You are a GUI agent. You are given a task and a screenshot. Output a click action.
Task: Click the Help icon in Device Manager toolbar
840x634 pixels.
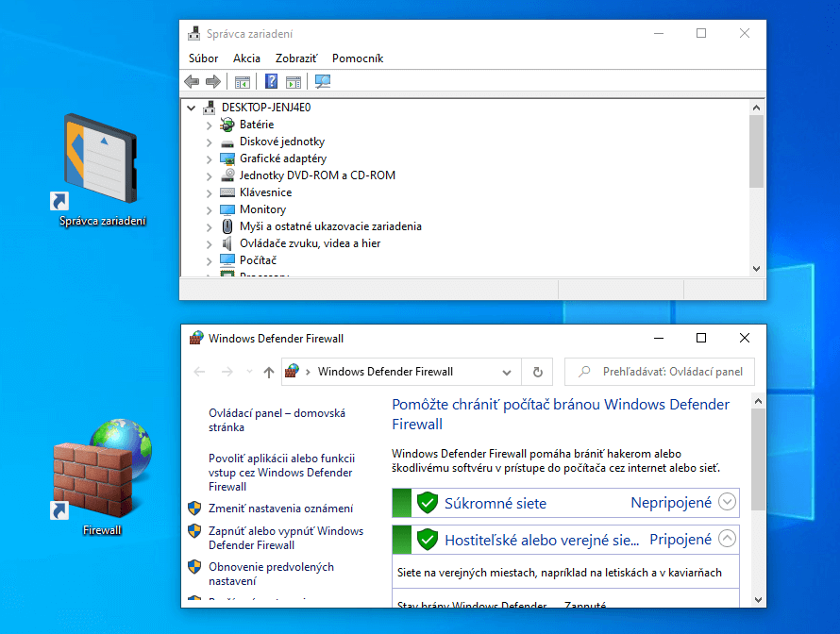point(271,81)
